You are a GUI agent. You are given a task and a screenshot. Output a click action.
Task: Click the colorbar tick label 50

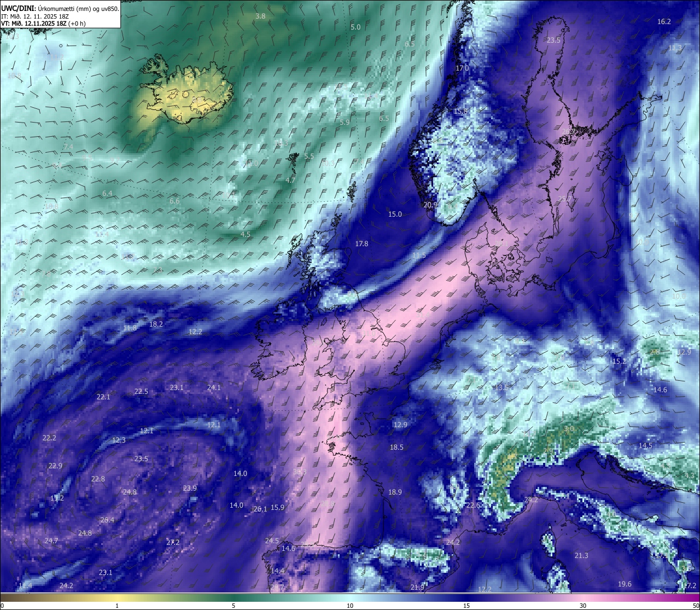[x=696, y=606]
